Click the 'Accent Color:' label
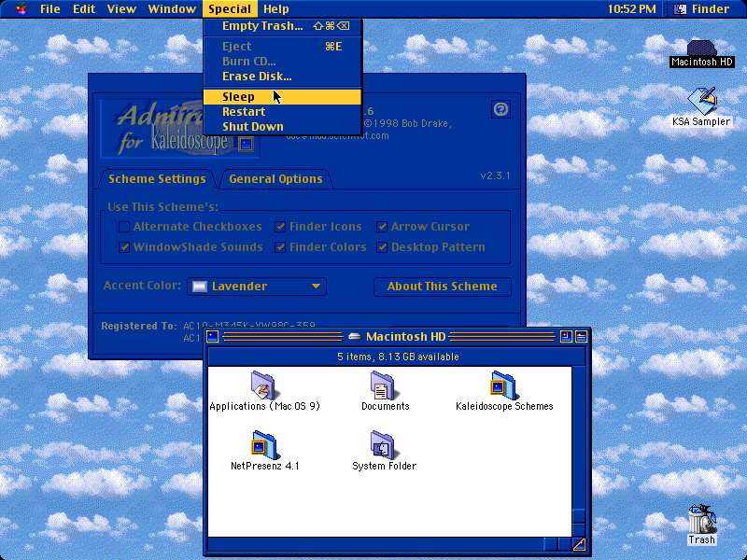Viewport: 747px width, 560px height. point(142,286)
